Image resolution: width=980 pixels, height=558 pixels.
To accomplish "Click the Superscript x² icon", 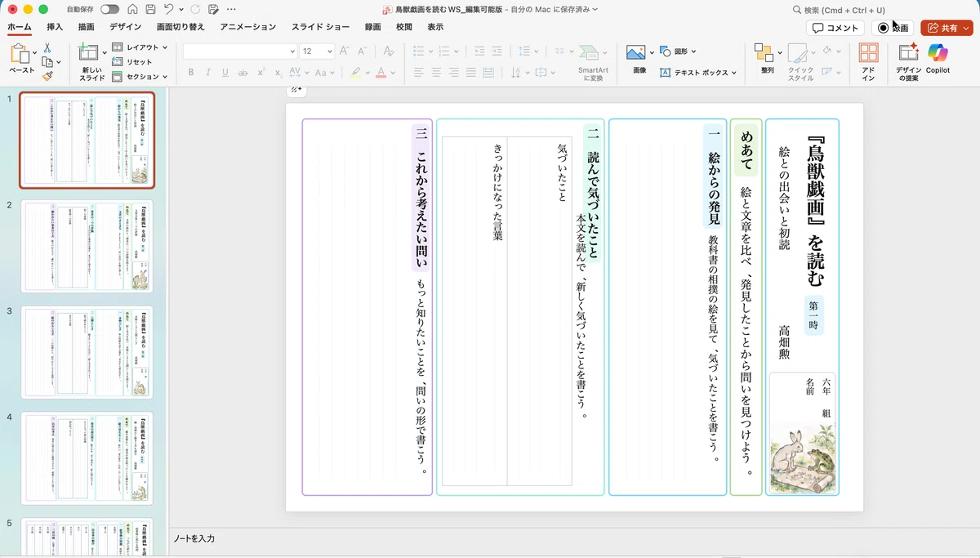I will pos(261,72).
